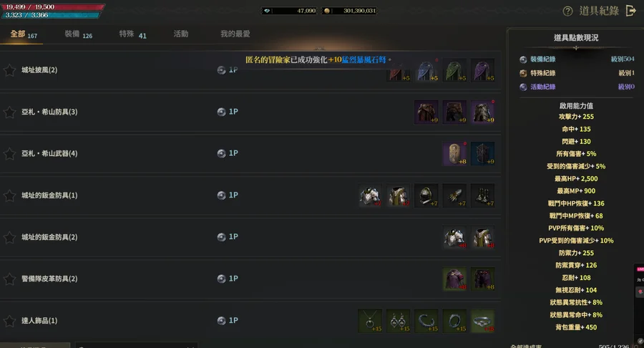Toggle favorite star for 達人飾品(1)
The height and width of the screenshot is (348, 644).
(9, 321)
